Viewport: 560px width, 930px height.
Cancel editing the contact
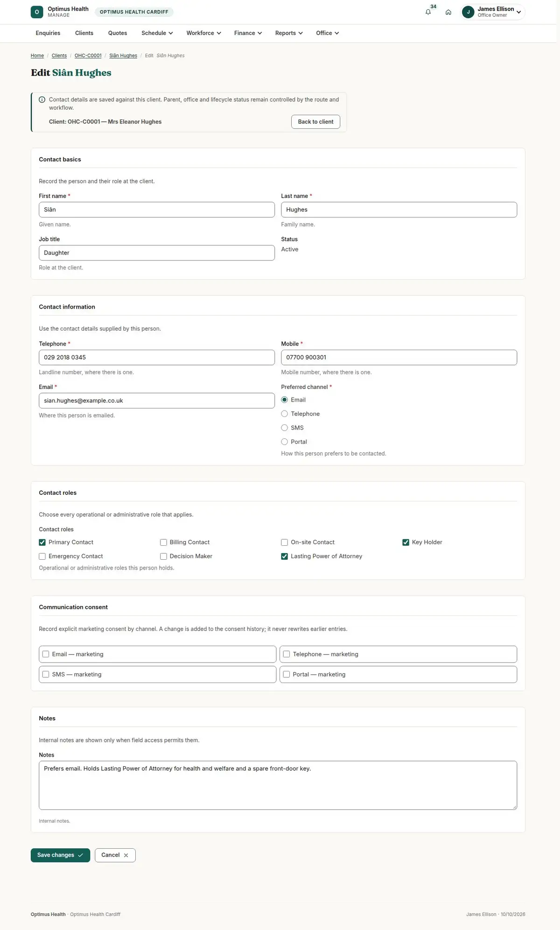[x=115, y=855]
